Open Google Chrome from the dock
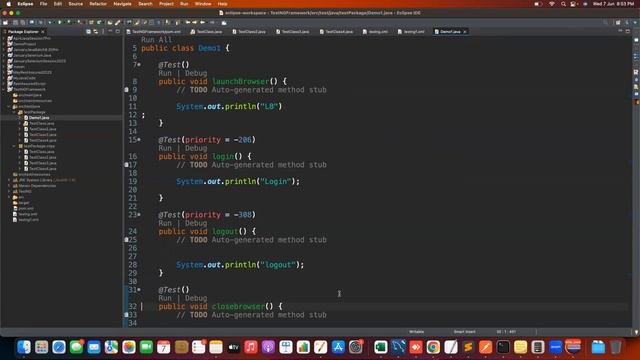Image resolution: width=640 pixels, height=360 pixels. click(433, 347)
